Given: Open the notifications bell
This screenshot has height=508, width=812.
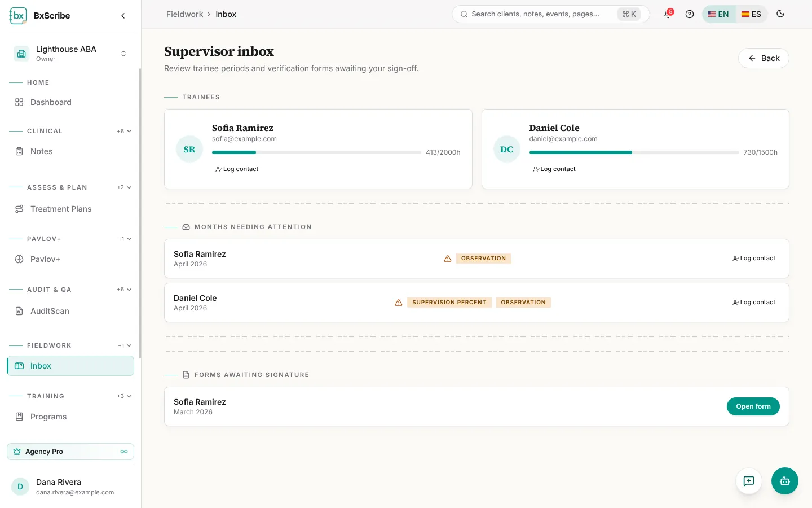Looking at the screenshot, I should (668, 14).
